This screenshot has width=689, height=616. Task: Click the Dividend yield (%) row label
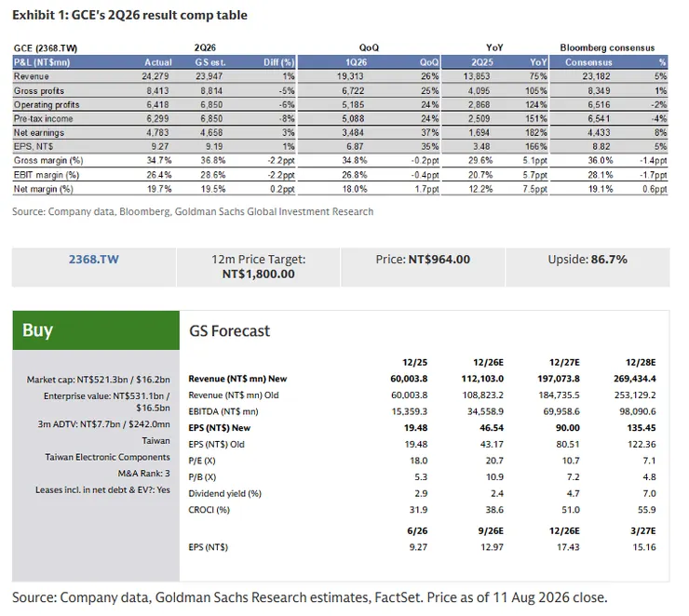224,493
